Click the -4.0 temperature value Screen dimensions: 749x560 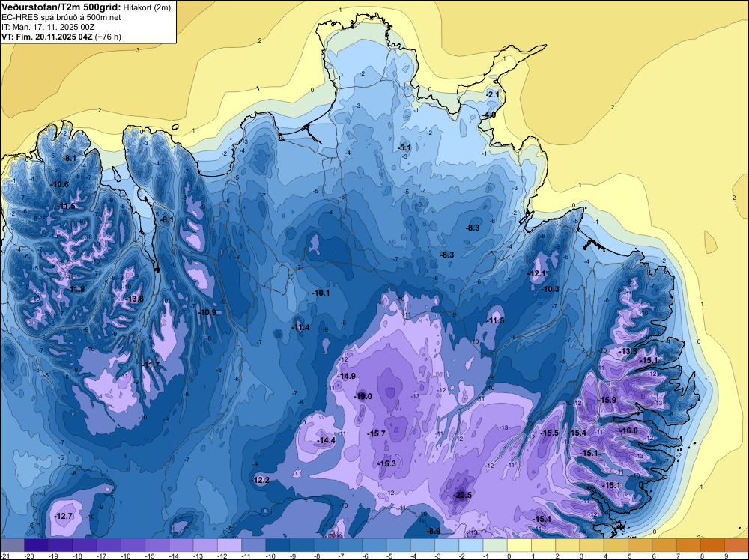tap(488, 115)
